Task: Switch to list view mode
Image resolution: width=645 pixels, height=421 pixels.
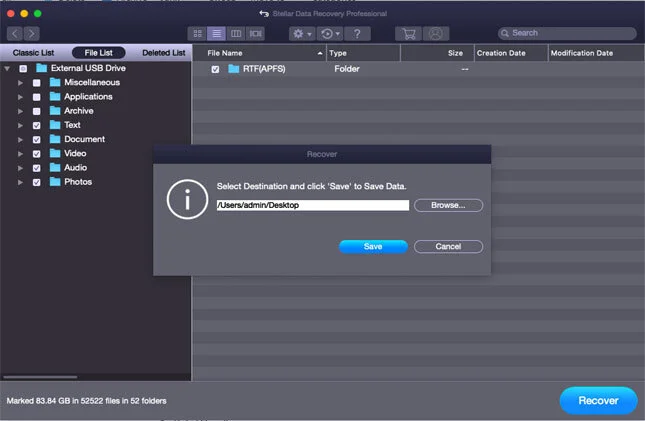Action: pos(216,33)
